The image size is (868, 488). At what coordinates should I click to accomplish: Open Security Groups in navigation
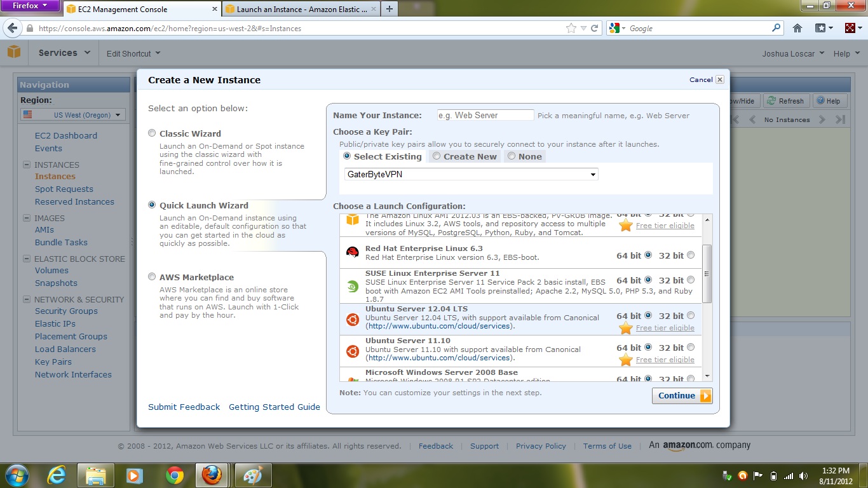[x=66, y=311]
